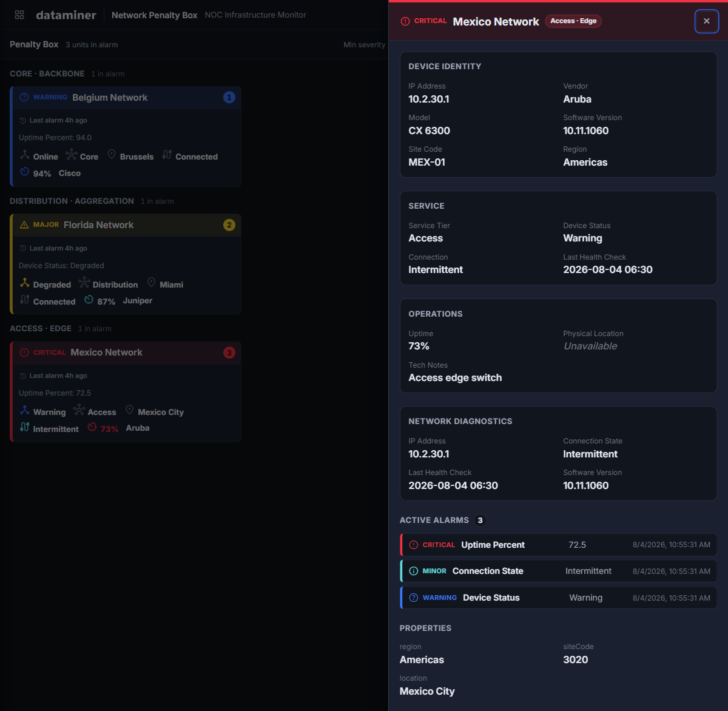Click the major triangle icon on Florida Network

(24, 225)
